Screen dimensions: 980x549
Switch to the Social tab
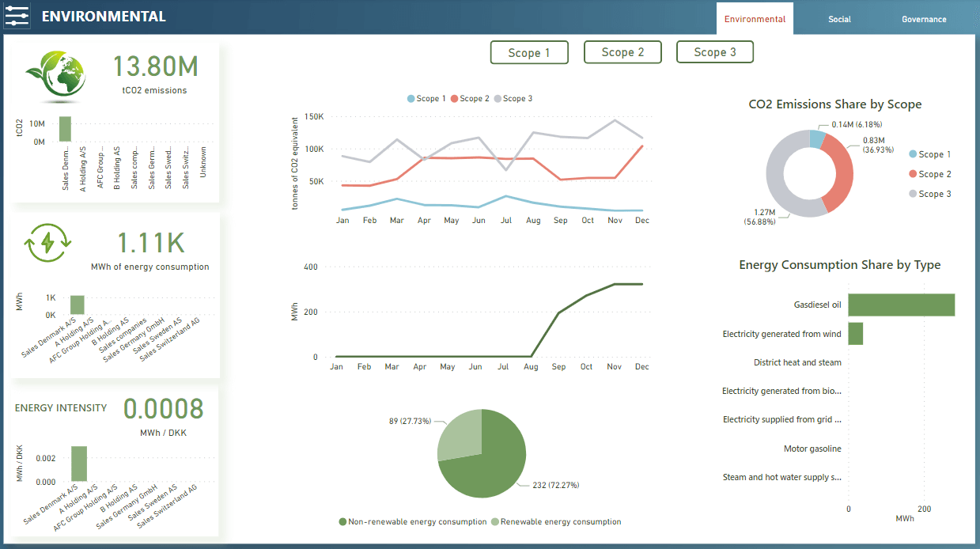(839, 19)
